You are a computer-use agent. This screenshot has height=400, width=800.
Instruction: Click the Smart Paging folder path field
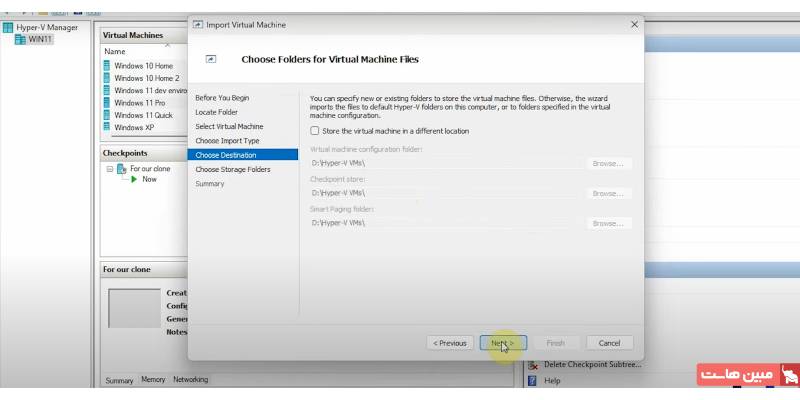coord(447,223)
